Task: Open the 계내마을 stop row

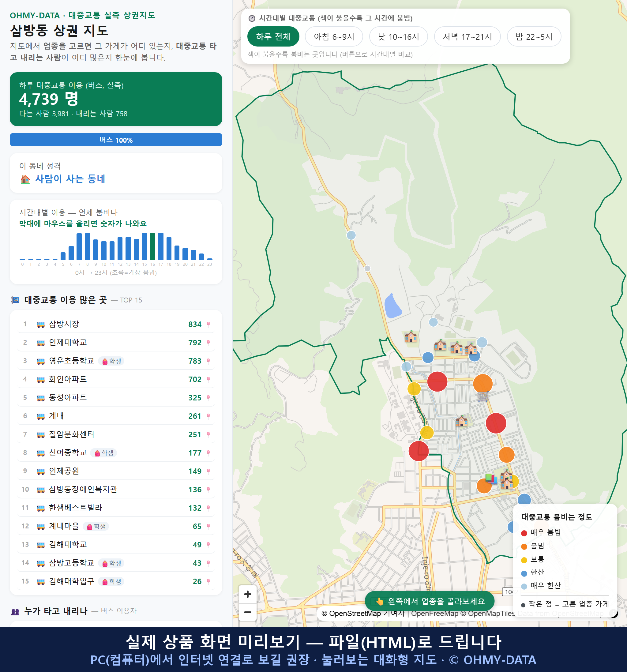Action: [116, 526]
